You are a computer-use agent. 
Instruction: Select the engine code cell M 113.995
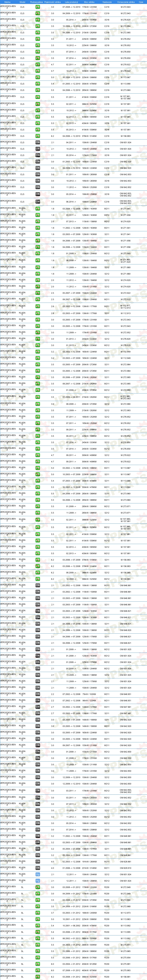126,932
